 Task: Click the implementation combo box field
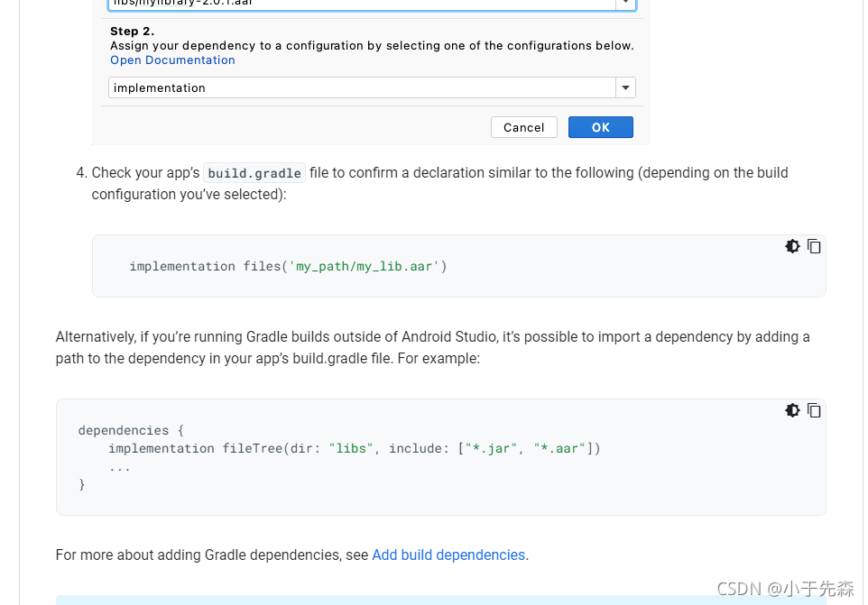tap(361, 87)
